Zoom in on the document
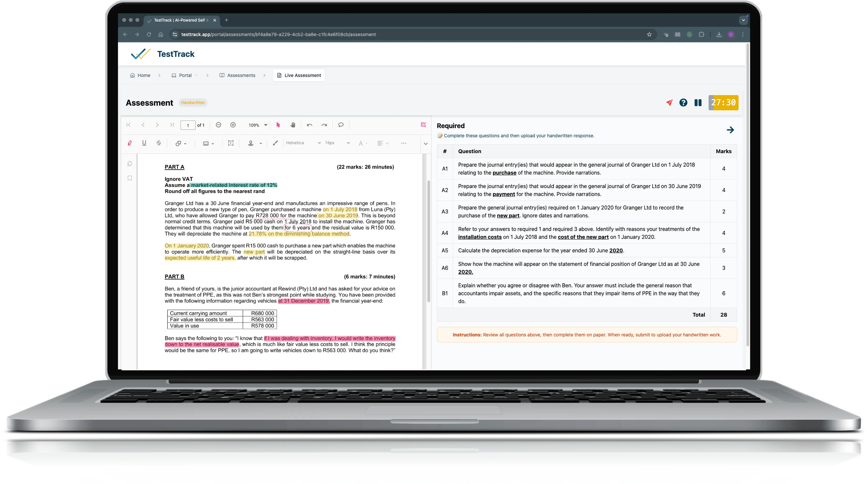The image size is (868, 484). [x=233, y=125]
